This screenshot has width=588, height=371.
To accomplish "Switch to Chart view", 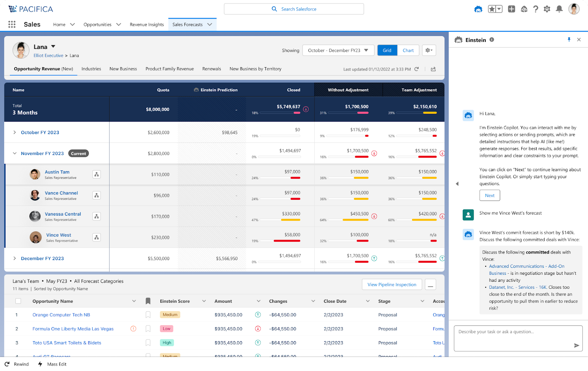I will [408, 50].
